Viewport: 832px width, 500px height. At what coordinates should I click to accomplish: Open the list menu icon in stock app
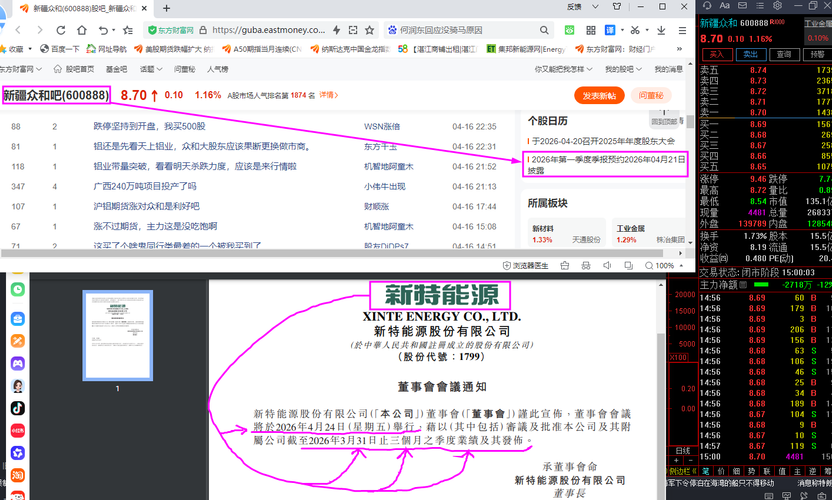coord(760,5)
